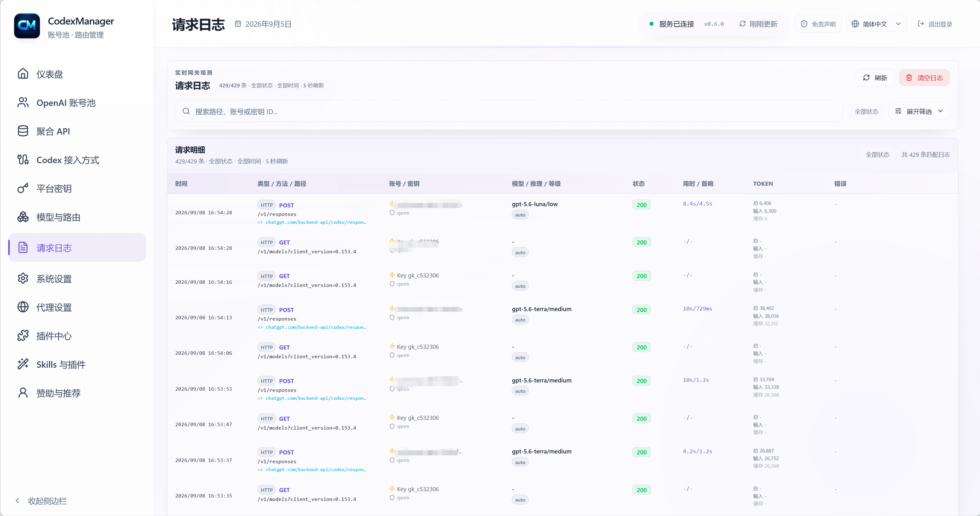The width and height of the screenshot is (980, 516).
Task: Click the 刷新 refresh button
Action: pos(875,78)
